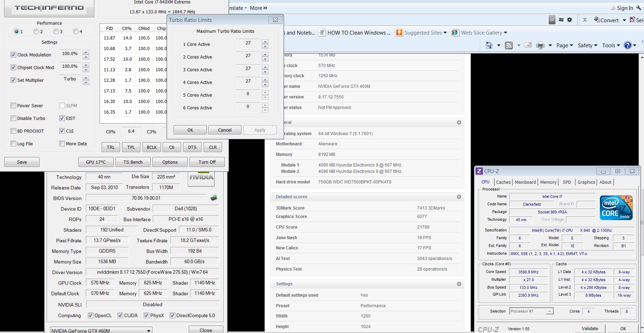Click the swap arrows icon
The height and width of the screenshot is (333, 644).
pyautogui.click(x=561, y=20)
